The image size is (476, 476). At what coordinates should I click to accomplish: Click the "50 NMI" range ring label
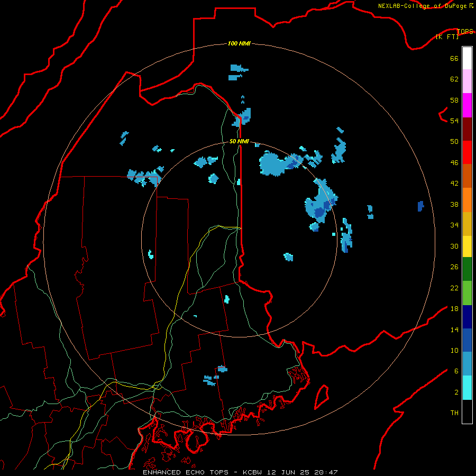239,141
